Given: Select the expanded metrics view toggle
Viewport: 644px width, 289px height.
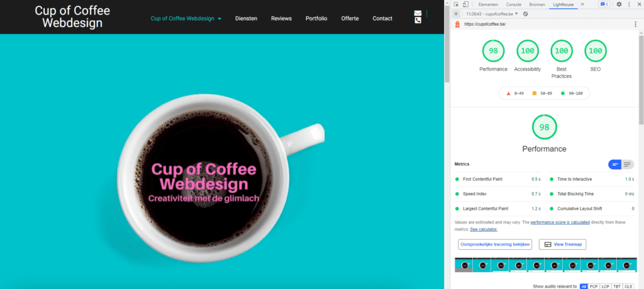Looking at the screenshot, I should point(627,164).
